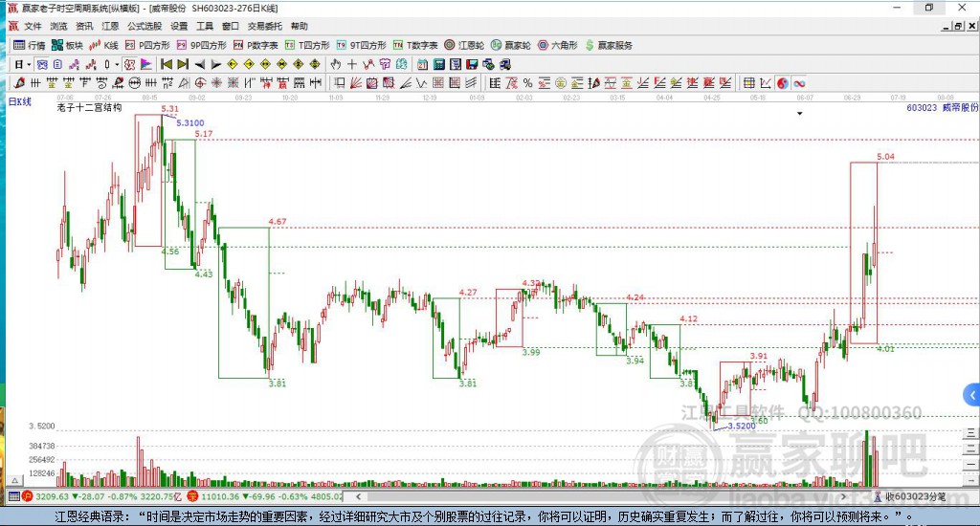Screen dimensions: 980x526
Task: Switch to K线 chart view
Action: [103, 45]
